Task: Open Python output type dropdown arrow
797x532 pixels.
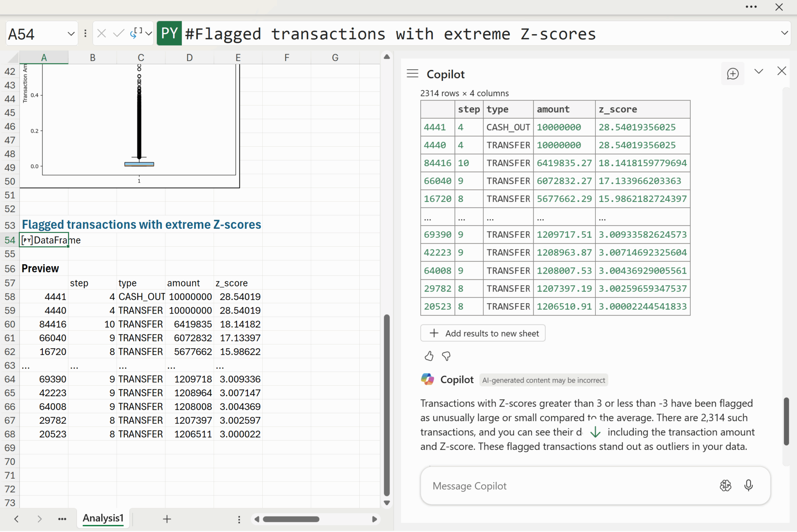Action: [x=149, y=34]
